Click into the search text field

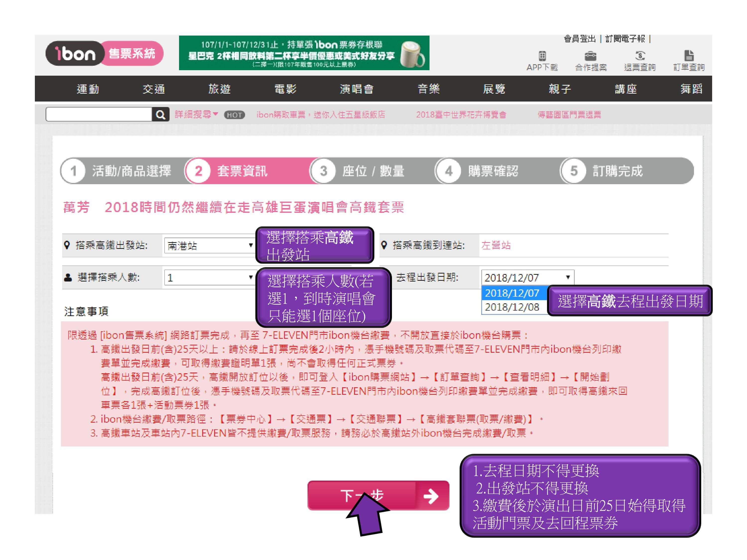pos(99,115)
